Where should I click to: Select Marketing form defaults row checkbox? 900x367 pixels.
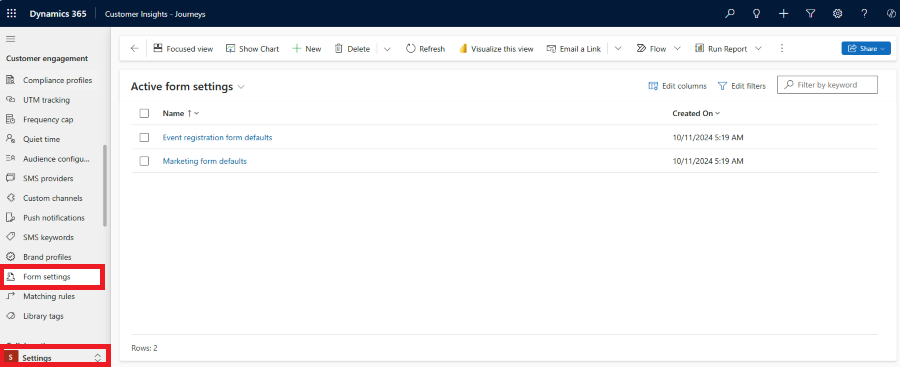point(144,161)
